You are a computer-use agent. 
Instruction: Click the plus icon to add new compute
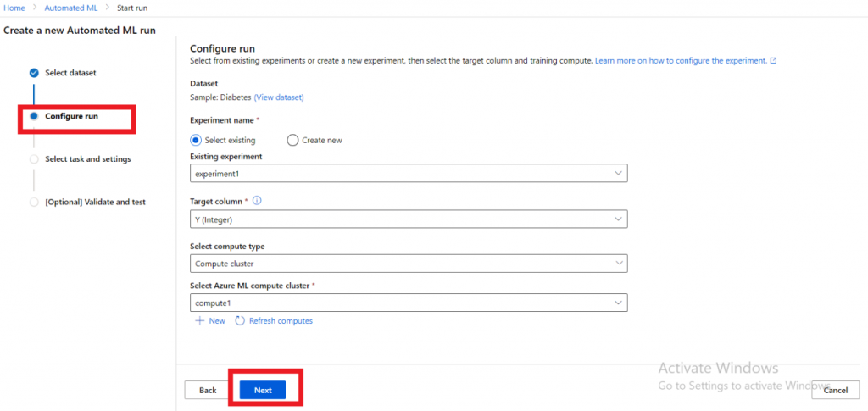pyautogui.click(x=200, y=321)
